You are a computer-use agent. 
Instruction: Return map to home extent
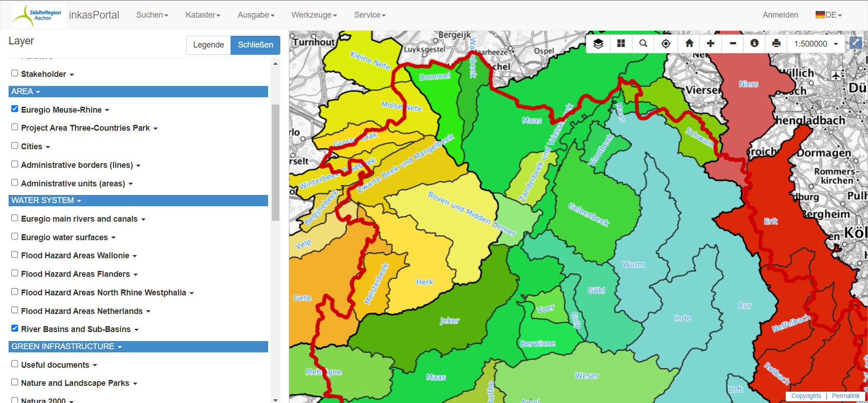pyautogui.click(x=689, y=43)
